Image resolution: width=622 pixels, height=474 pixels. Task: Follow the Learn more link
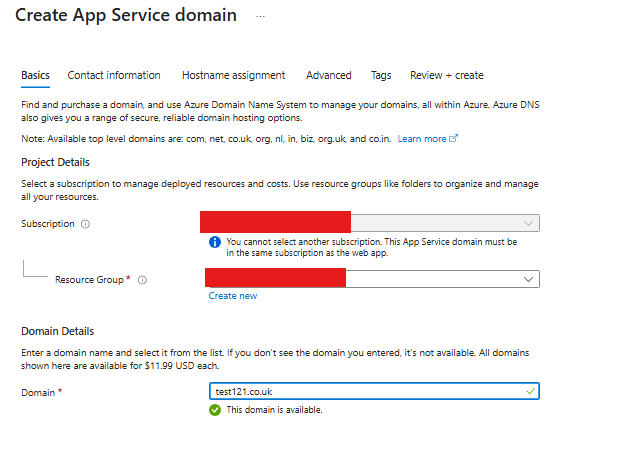[x=422, y=138]
